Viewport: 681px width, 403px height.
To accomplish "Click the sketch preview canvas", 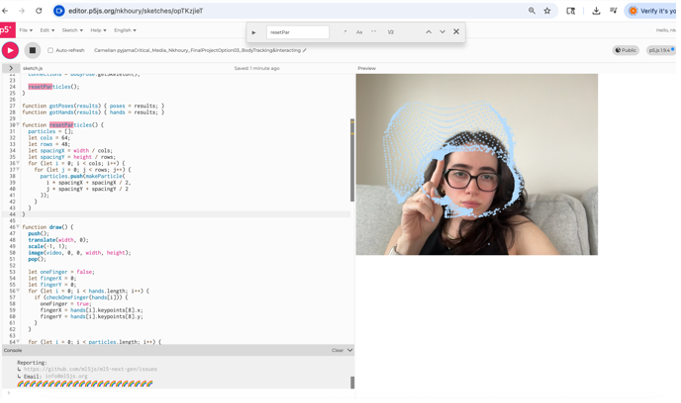I will click(x=476, y=164).
